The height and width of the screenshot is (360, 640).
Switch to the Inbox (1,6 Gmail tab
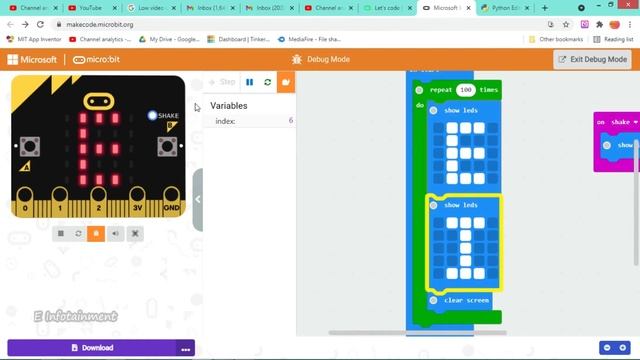(210, 8)
